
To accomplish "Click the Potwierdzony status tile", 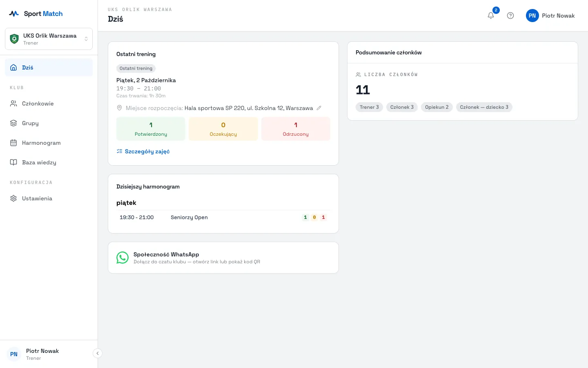I will (x=151, y=129).
